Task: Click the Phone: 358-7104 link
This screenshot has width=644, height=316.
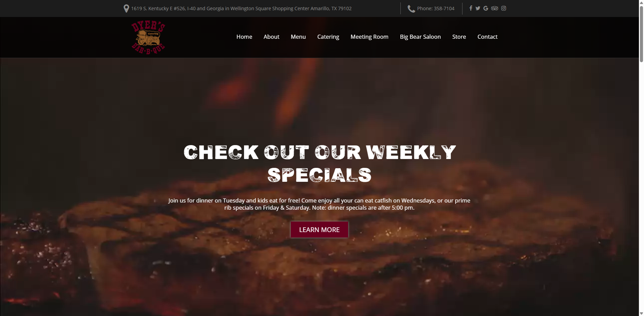Action: [x=436, y=8]
